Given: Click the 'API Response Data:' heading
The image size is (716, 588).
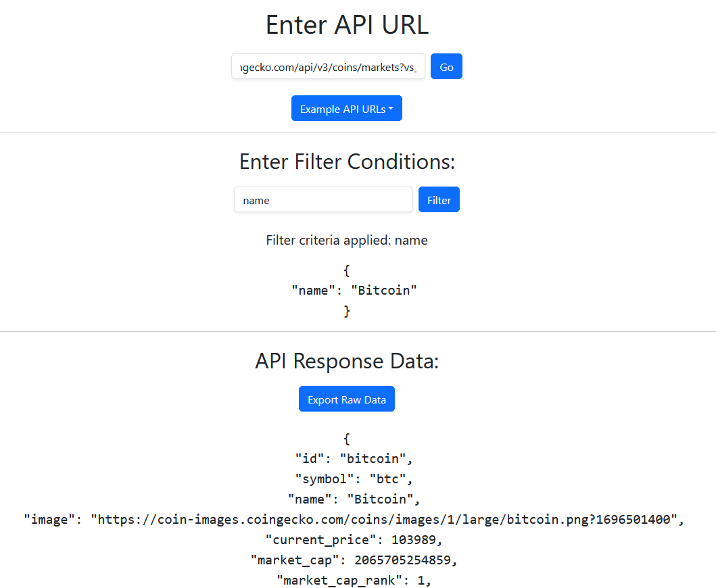Looking at the screenshot, I should pyautogui.click(x=347, y=361).
